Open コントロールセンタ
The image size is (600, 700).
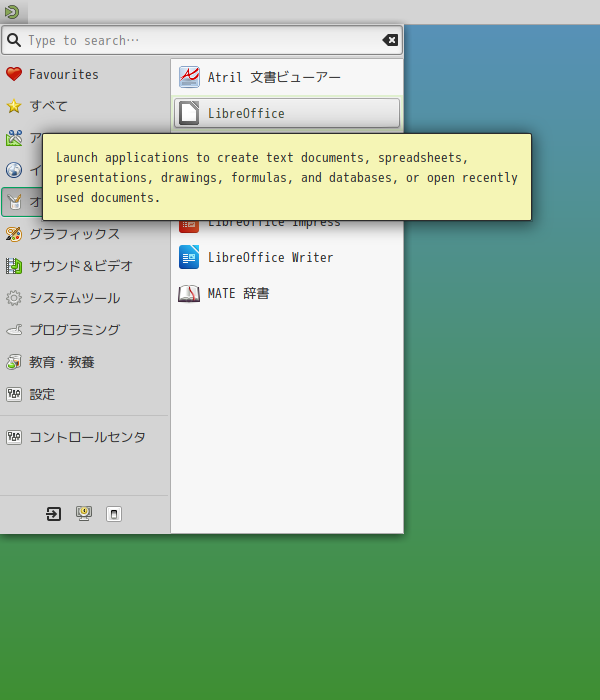(84, 437)
